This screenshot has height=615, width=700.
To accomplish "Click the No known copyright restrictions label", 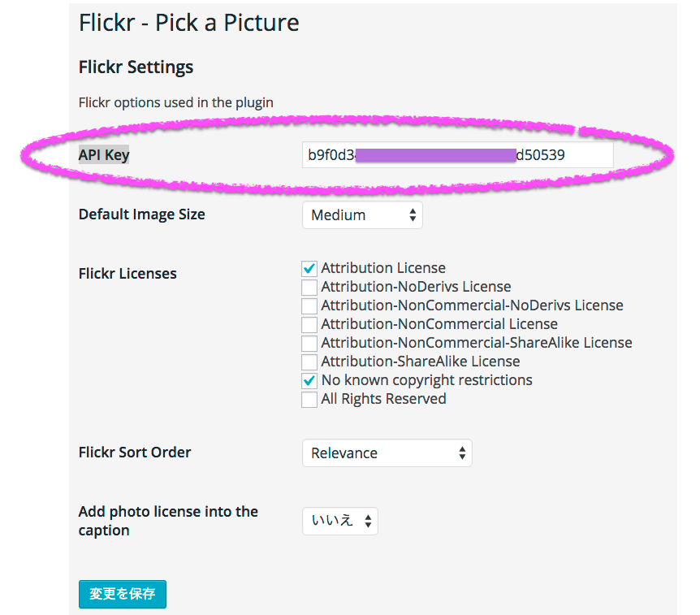I will click(426, 380).
